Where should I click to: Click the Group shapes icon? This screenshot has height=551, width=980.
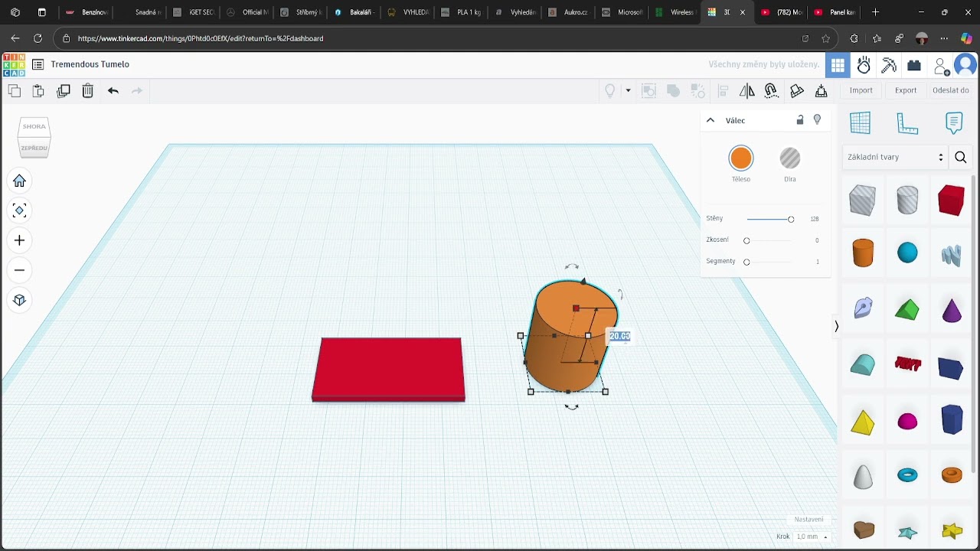pyautogui.click(x=649, y=91)
